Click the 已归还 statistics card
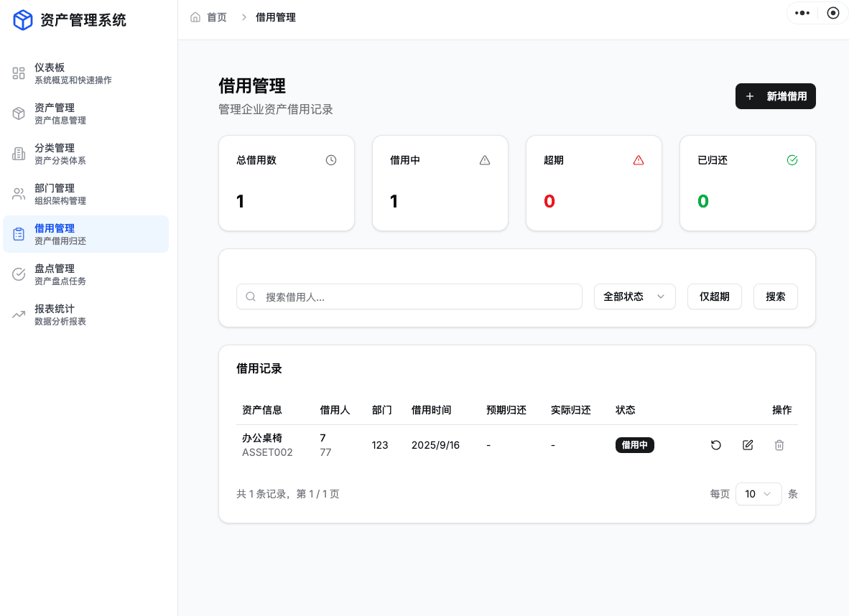The height and width of the screenshot is (616, 849). click(748, 183)
